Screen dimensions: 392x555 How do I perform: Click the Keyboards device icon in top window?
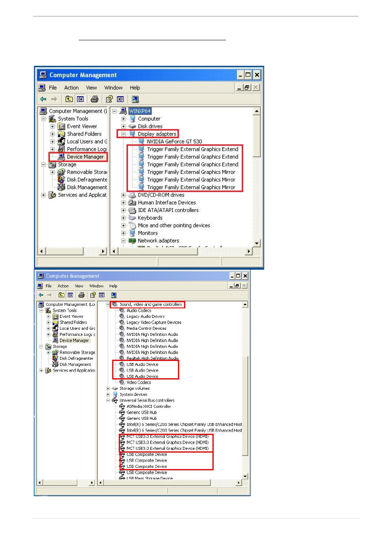click(x=132, y=218)
